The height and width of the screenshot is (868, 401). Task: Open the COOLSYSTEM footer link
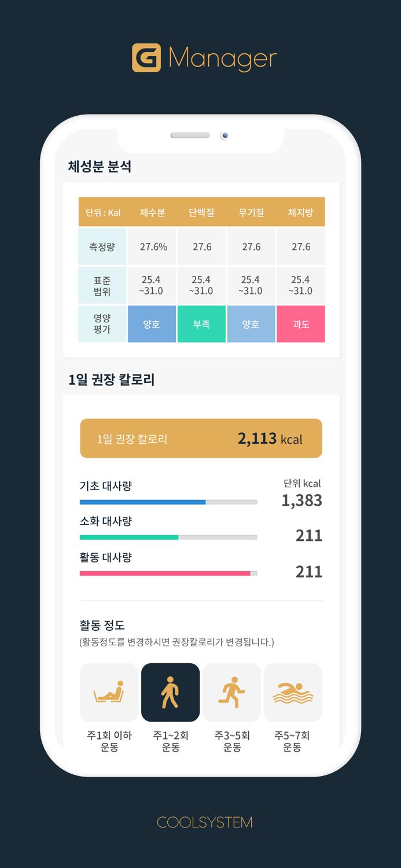tap(201, 822)
